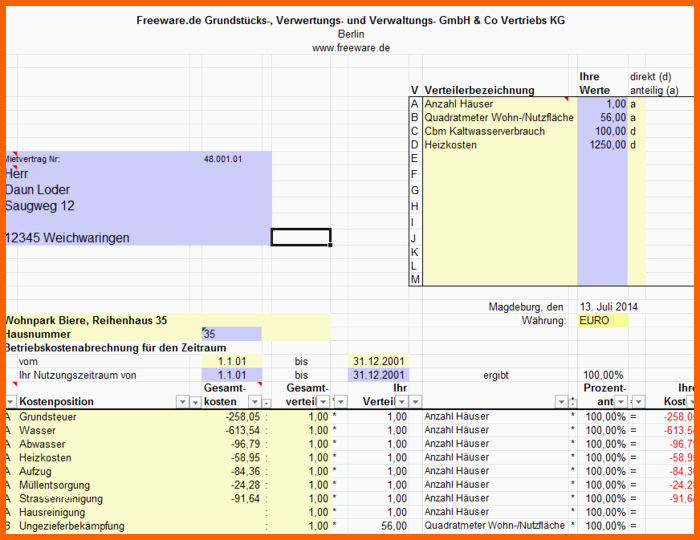The width and height of the screenshot is (700, 540).
Task: Click the www.freeware.de website text
Action: (350, 48)
